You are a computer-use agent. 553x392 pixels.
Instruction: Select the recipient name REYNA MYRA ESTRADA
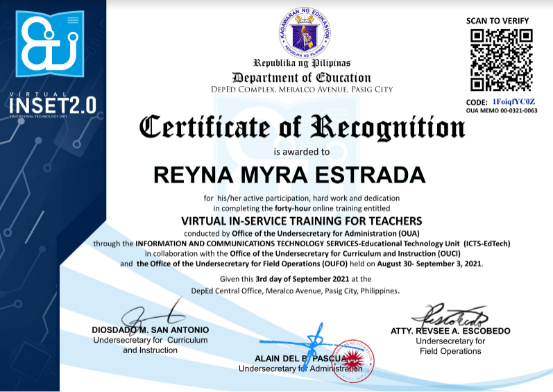click(289, 175)
